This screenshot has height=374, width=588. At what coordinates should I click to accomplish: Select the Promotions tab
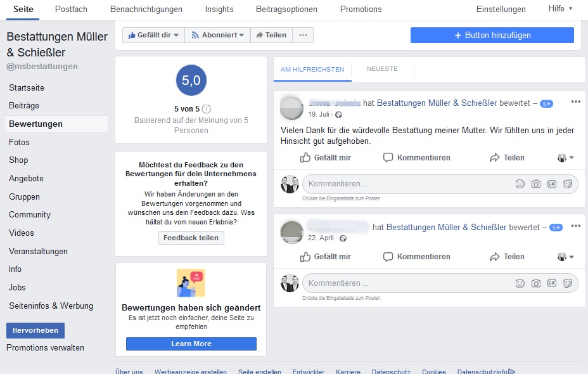(x=361, y=10)
